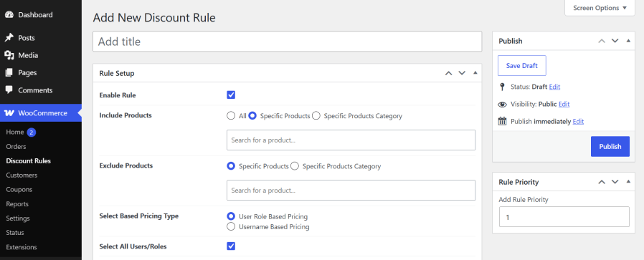The height and width of the screenshot is (260, 644).
Task: Collapse the Rule Priority panel
Action: pyautogui.click(x=628, y=182)
